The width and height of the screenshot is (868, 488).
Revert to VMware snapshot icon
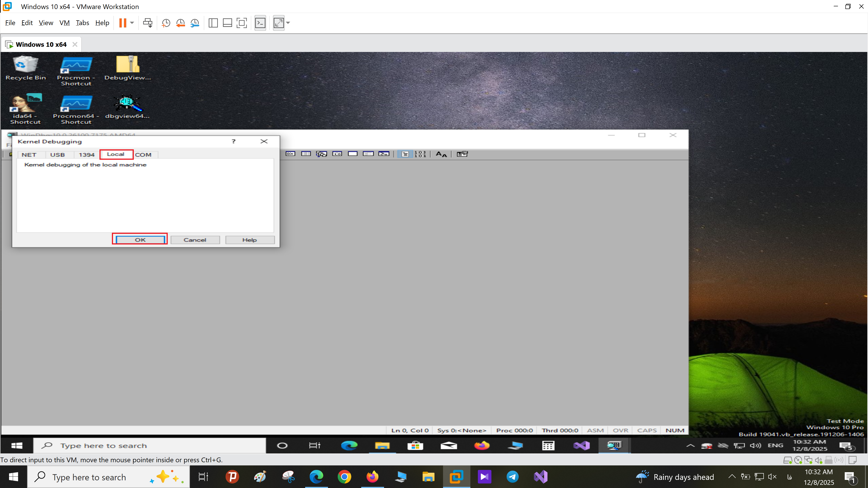click(x=180, y=23)
